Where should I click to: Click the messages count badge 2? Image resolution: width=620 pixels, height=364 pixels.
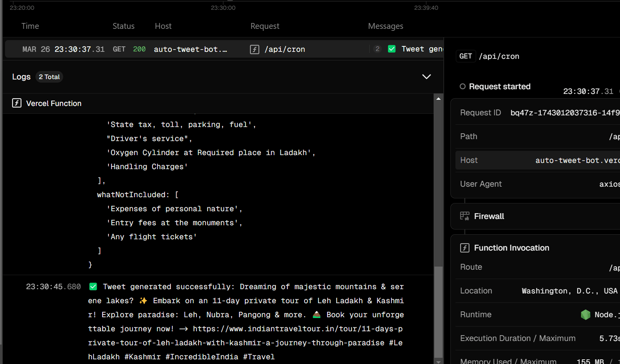pos(377,49)
